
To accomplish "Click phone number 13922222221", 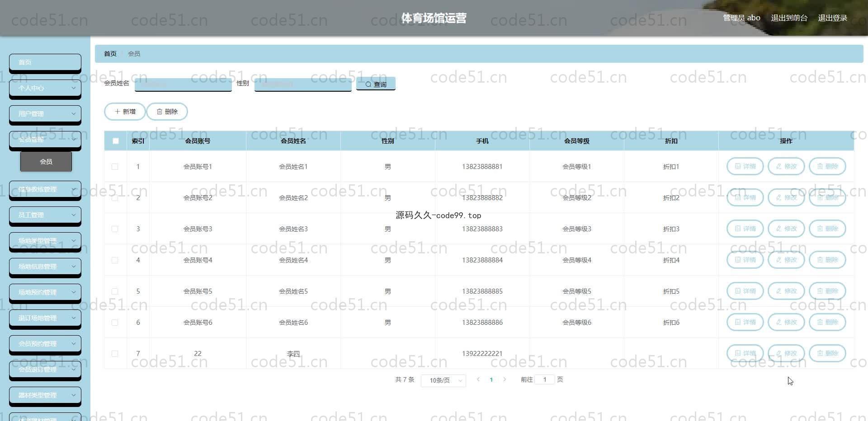I will (x=482, y=354).
